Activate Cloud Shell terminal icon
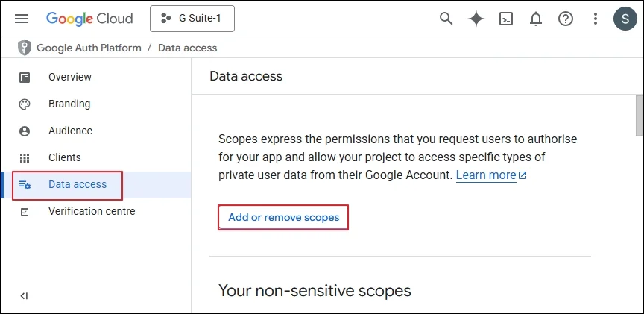Screen dimensions: 644x314 point(506,19)
